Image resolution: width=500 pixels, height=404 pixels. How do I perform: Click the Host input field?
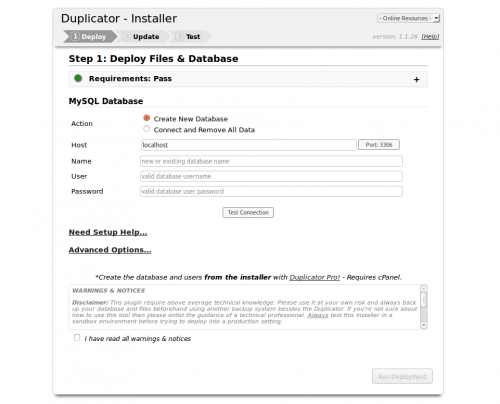[248, 145]
